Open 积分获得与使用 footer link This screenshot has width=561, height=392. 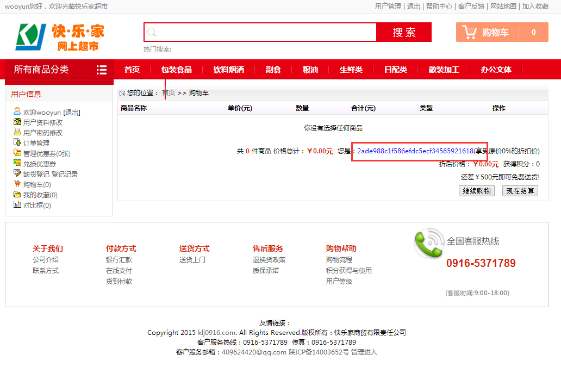349,271
